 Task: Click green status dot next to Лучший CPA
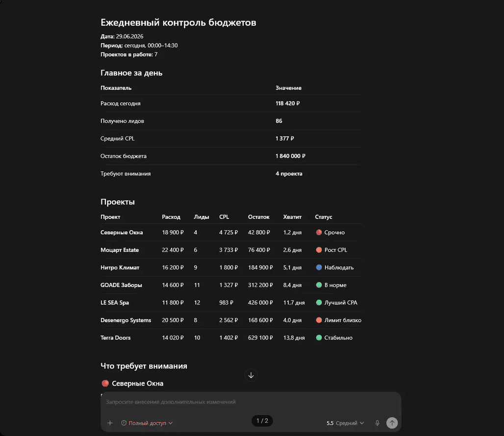pos(319,302)
